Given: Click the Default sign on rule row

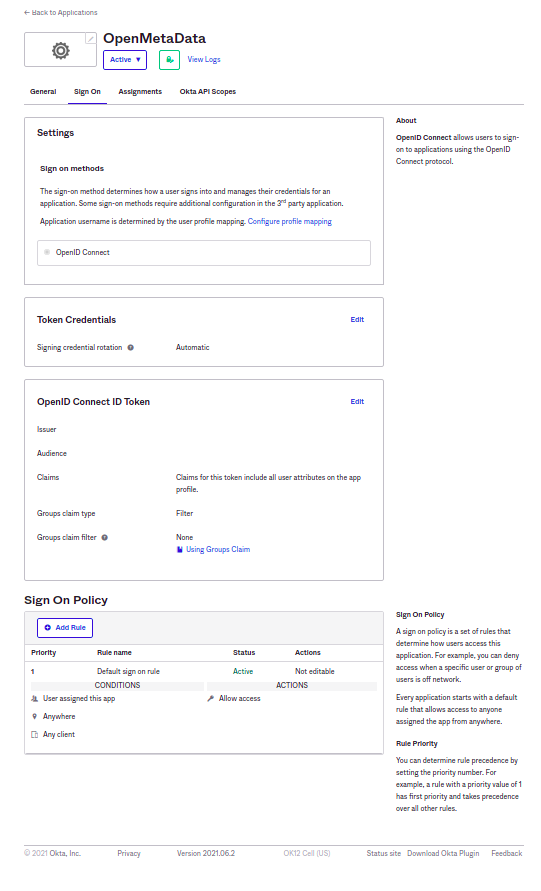Looking at the screenshot, I should pos(204,672).
